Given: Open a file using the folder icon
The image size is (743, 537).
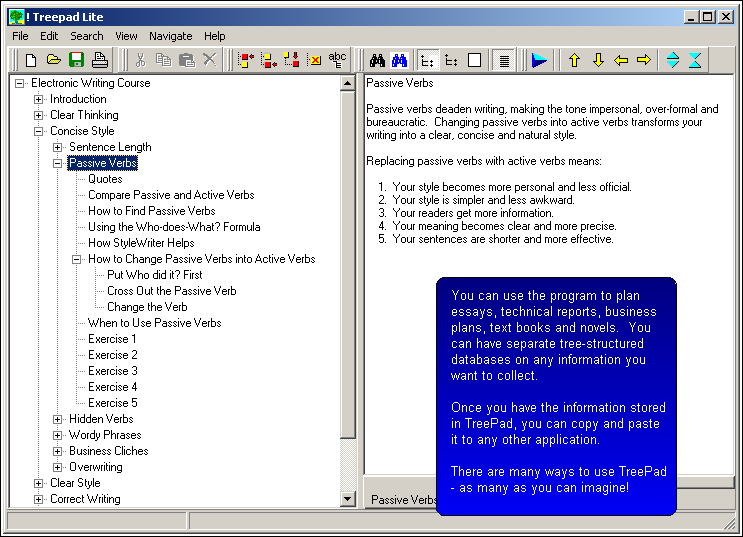Looking at the screenshot, I should (54, 60).
